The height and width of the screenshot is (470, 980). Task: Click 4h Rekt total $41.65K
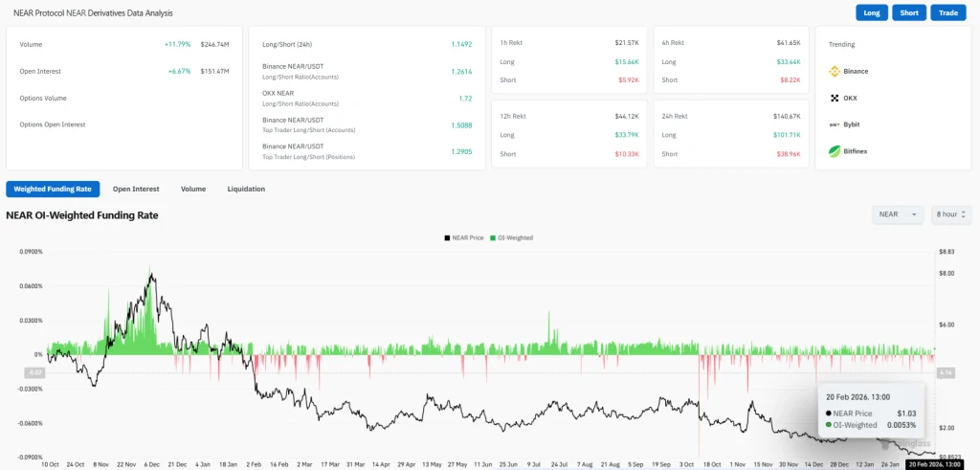point(788,42)
